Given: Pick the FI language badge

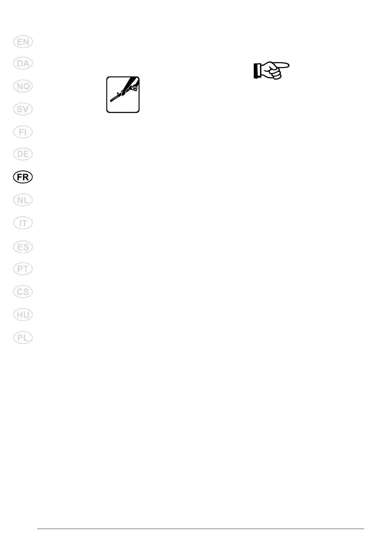Looking at the screenshot, I should pyautogui.click(x=23, y=132).
